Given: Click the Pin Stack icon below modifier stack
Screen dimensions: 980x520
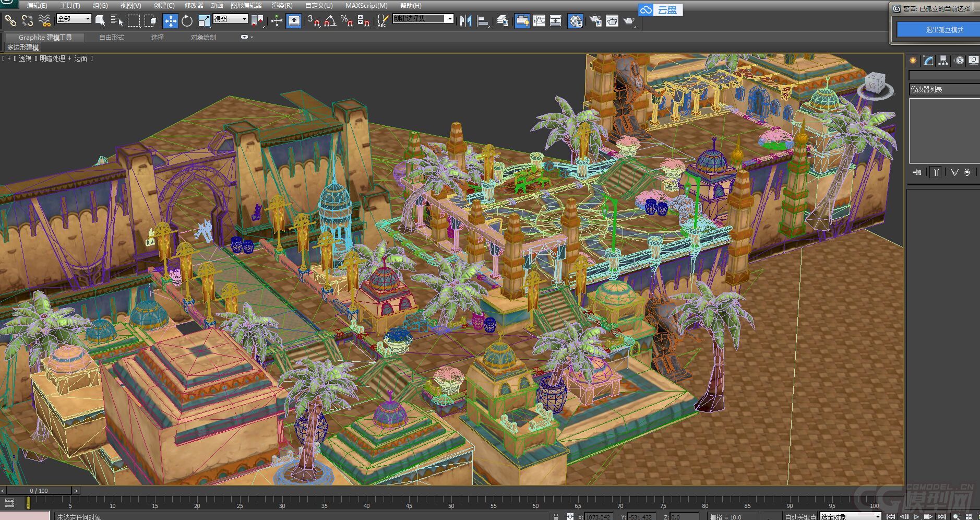Looking at the screenshot, I should [917, 172].
